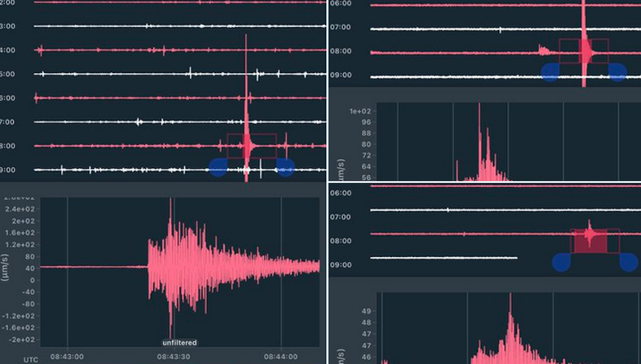641x364 pixels.
Task: Click the 96 axis label in the top-right chart
Action: point(366,122)
